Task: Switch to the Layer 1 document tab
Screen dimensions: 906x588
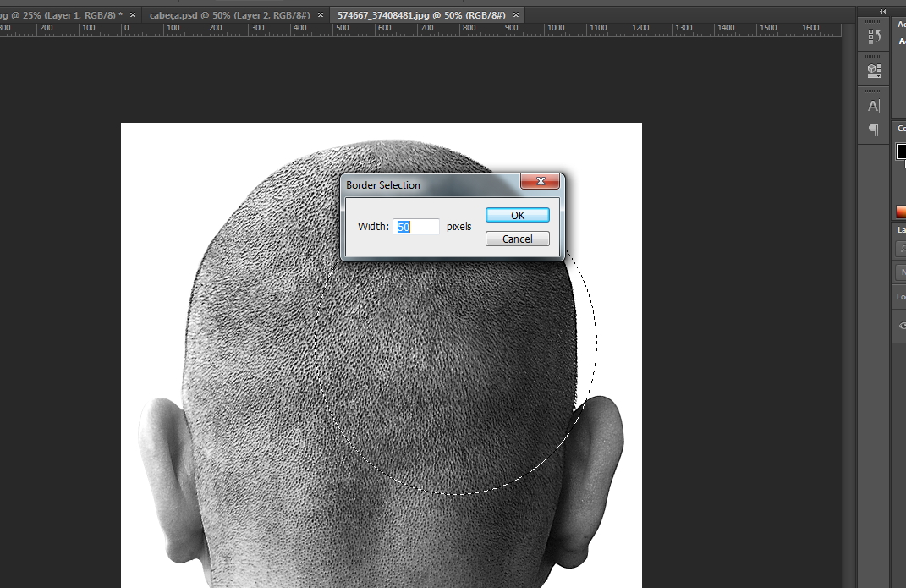Action: [59, 15]
